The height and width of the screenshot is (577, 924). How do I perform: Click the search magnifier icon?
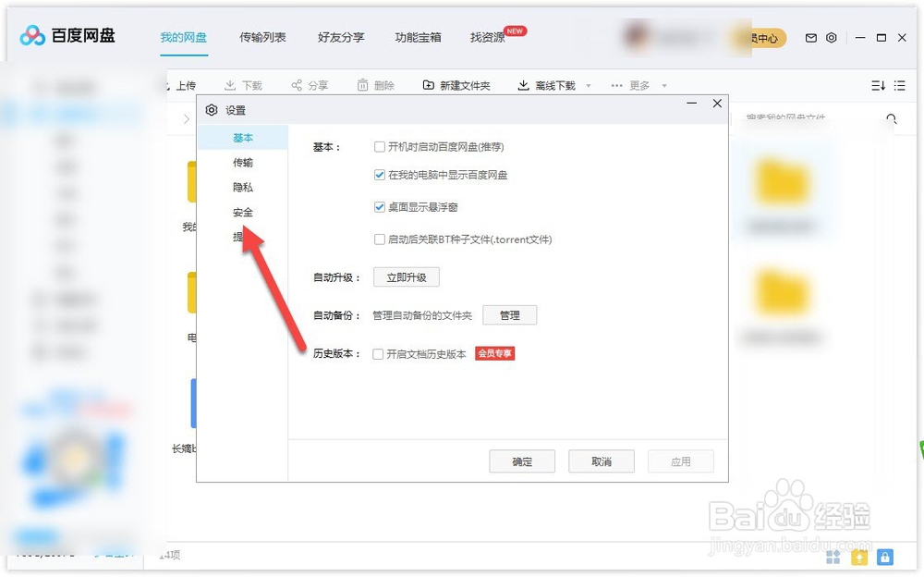(x=891, y=118)
